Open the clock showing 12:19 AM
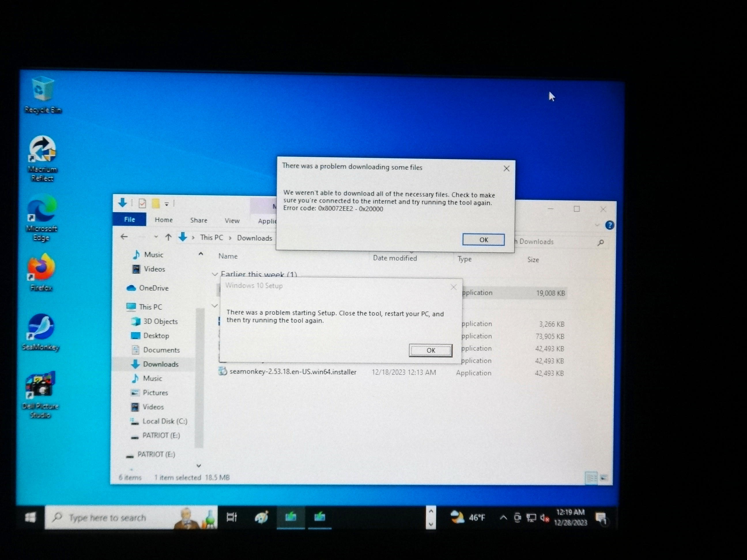 (570, 517)
